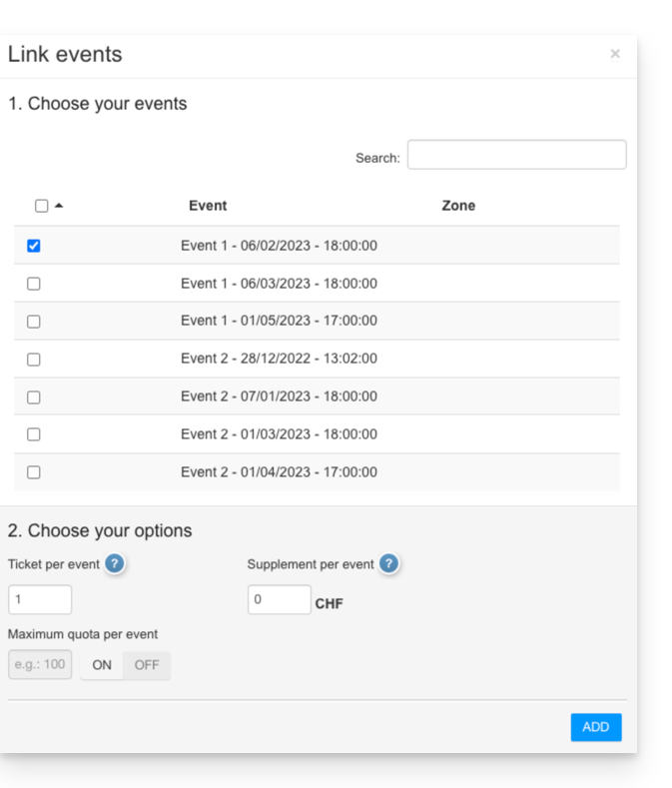Click help icon next to Ticket per event
This screenshot has height=788, width=672.
click(x=115, y=564)
